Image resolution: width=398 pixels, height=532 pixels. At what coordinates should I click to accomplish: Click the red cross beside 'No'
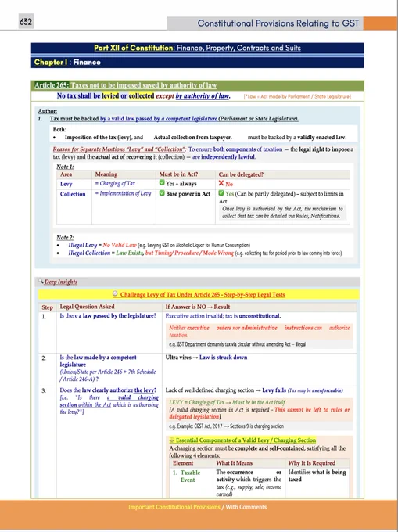221,183
